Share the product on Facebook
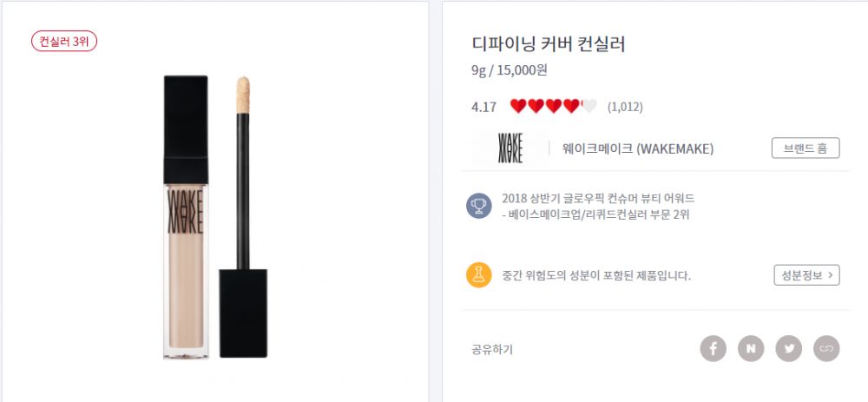868x402 pixels. pyautogui.click(x=713, y=349)
